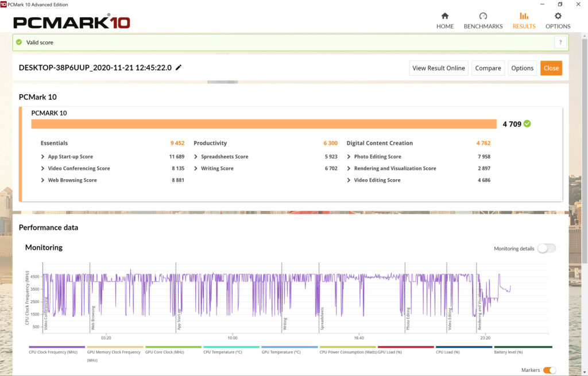This screenshot has width=588, height=376.
Task: Click the orange PCMark 10 score bar
Action: tap(264, 124)
